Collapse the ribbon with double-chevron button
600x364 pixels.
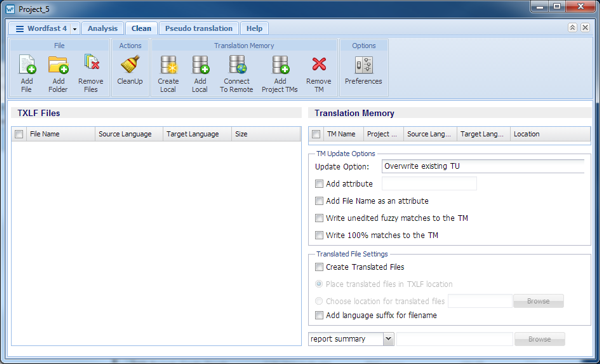572,28
